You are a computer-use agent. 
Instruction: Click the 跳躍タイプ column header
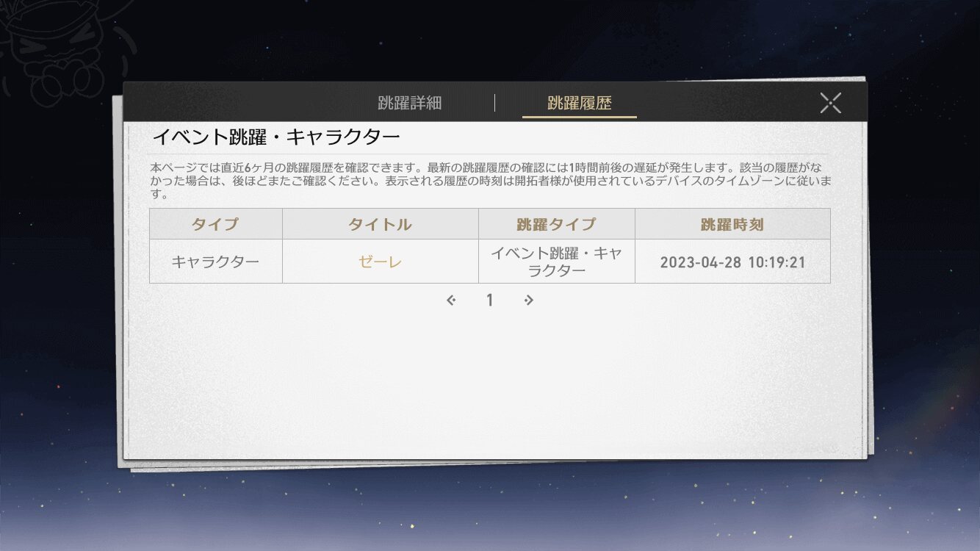point(557,224)
